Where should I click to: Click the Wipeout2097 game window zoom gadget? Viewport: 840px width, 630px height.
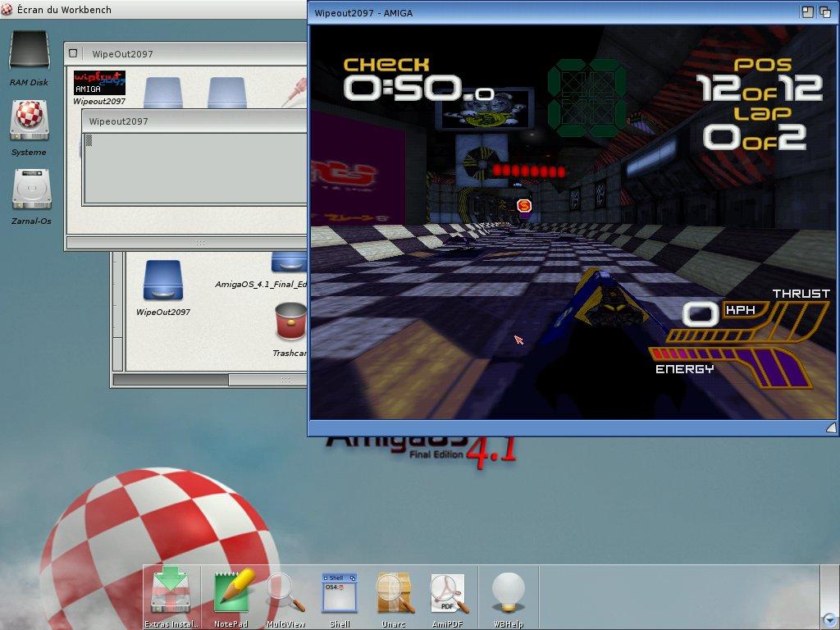[x=808, y=11]
